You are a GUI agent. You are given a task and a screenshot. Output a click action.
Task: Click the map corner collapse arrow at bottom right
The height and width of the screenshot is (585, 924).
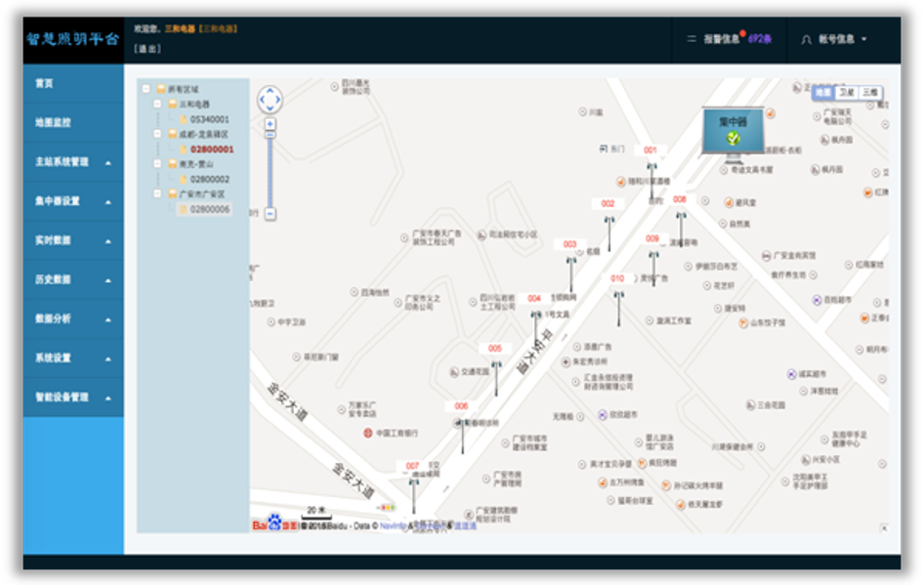[884, 527]
